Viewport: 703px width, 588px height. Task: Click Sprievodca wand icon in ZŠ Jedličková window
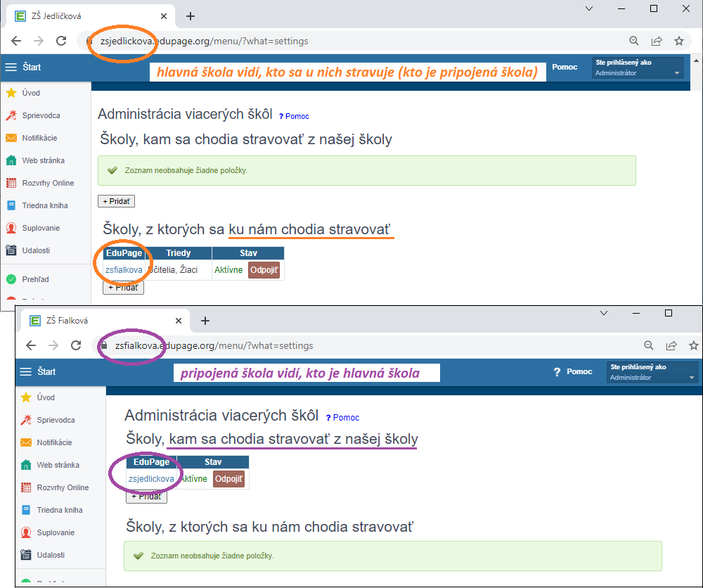point(11,115)
